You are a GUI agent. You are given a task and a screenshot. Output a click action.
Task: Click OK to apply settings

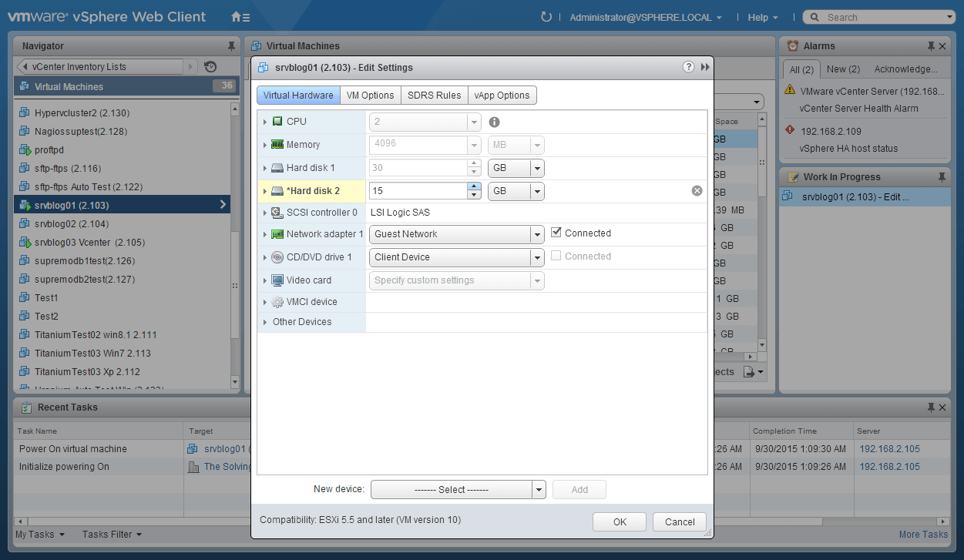click(620, 521)
